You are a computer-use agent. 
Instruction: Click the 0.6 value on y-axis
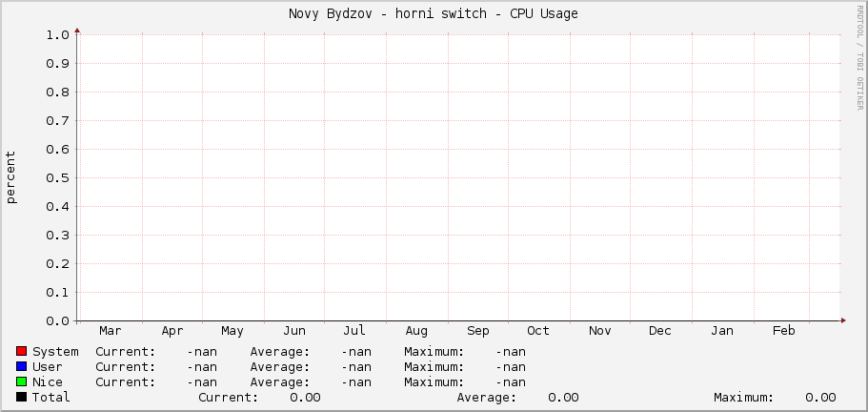57,150
